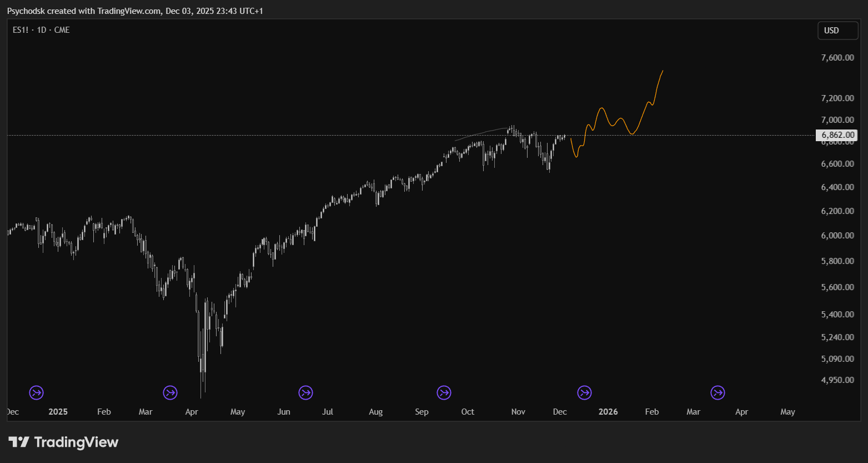The image size is (868, 463).
Task: Open the purple event marker near June 2025
Action: [x=305, y=393]
